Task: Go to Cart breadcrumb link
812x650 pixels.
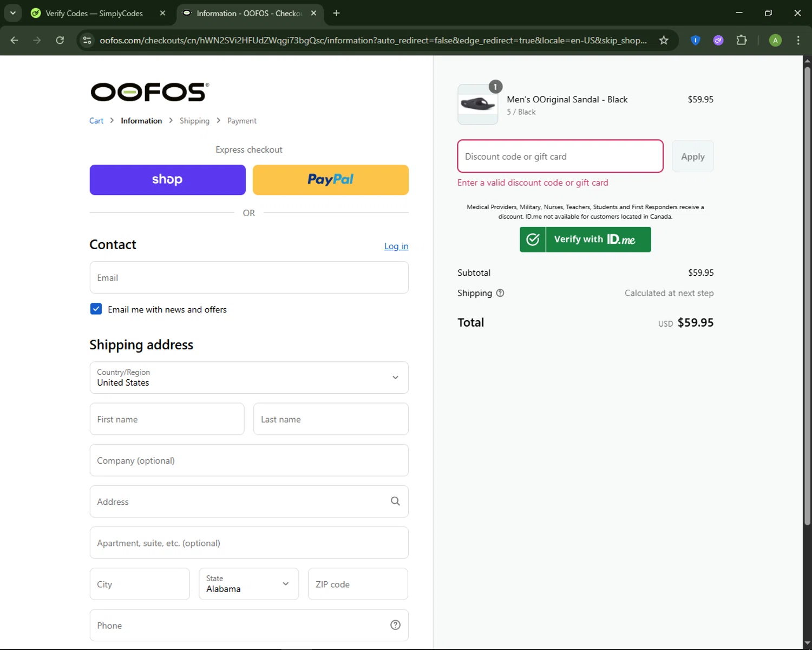Action: pyautogui.click(x=96, y=121)
